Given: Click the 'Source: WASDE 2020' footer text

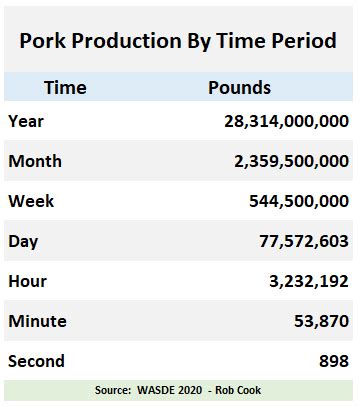Looking at the screenshot, I should pos(148,390).
